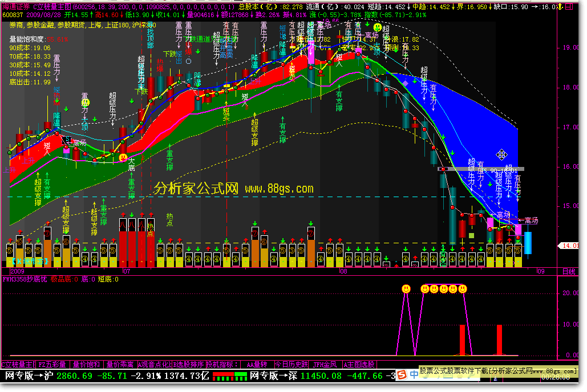Open the B选股排序 tab
587x392 pixels.
click(x=188, y=364)
